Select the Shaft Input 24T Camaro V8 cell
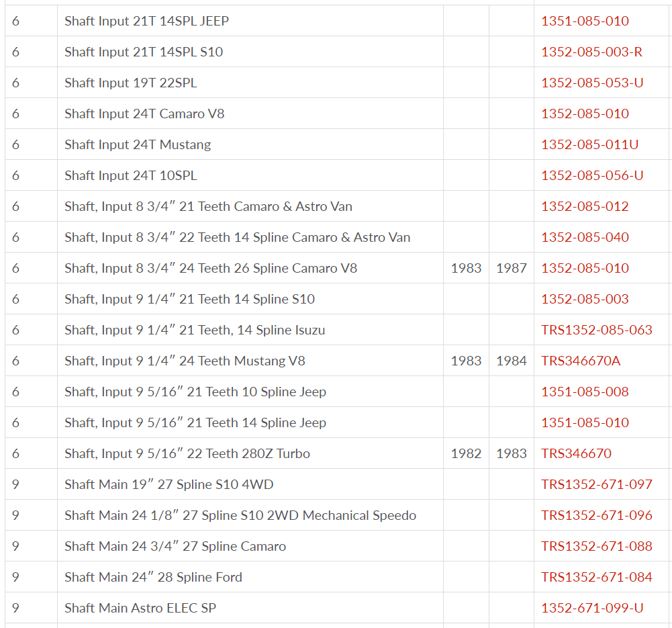Image resolution: width=672 pixels, height=628 pixels. coord(250,114)
